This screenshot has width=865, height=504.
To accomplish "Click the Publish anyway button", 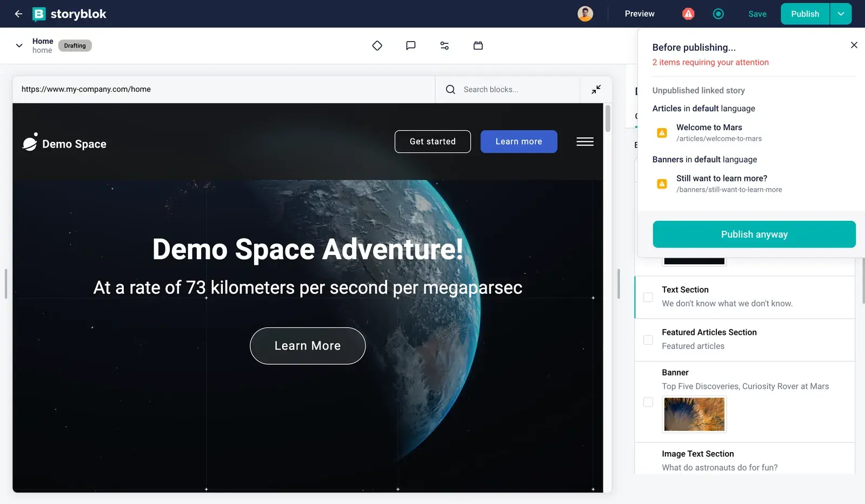I will (754, 234).
